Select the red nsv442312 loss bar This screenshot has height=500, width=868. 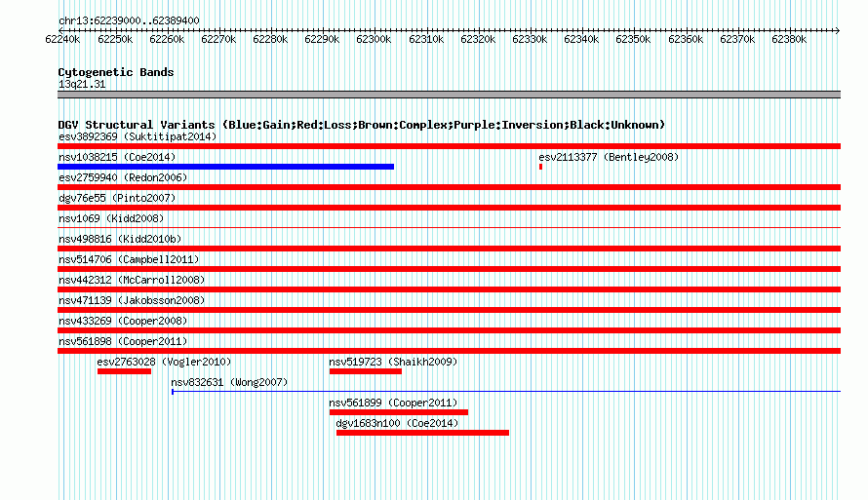(449, 289)
